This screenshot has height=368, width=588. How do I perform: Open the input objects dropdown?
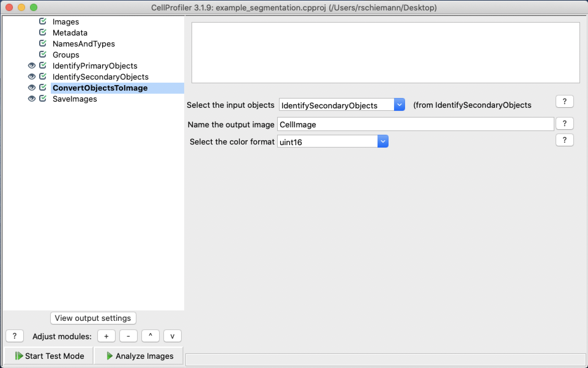tap(342, 105)
